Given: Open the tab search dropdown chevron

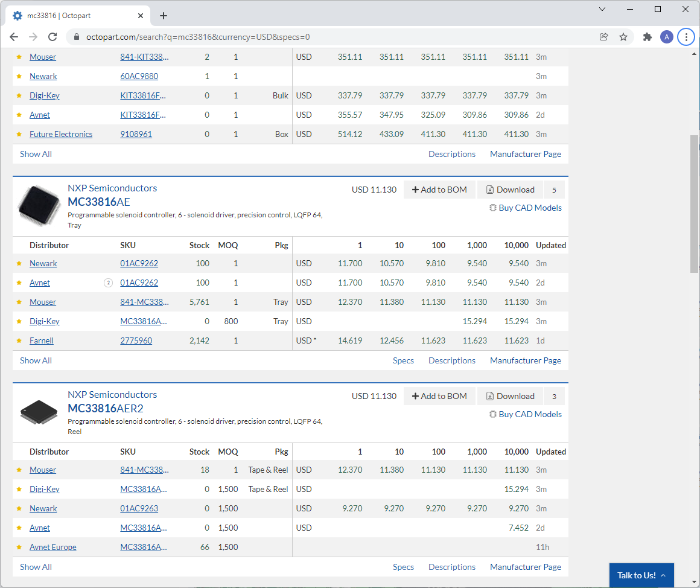Looking at the screenshot, I should coord(602,9).
